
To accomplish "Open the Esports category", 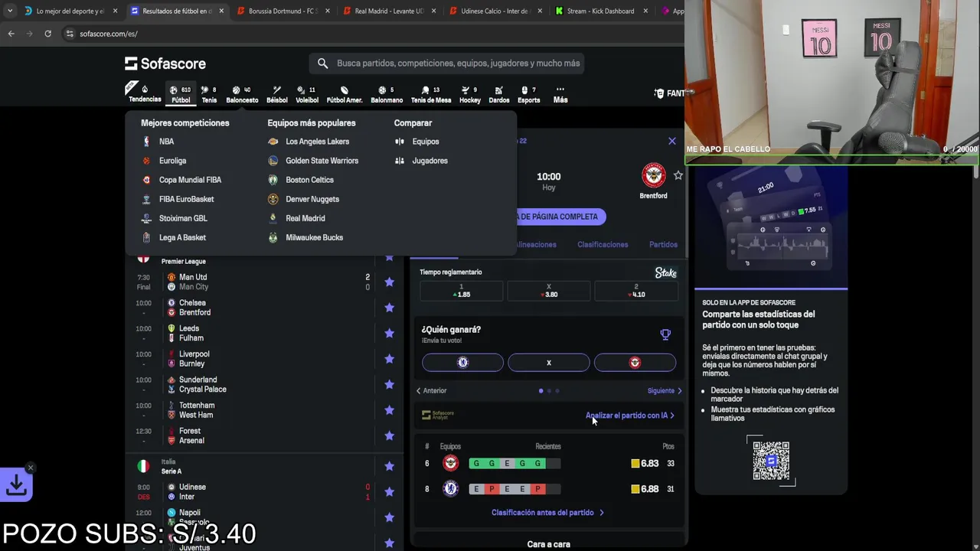I will (x=528, y=94).
